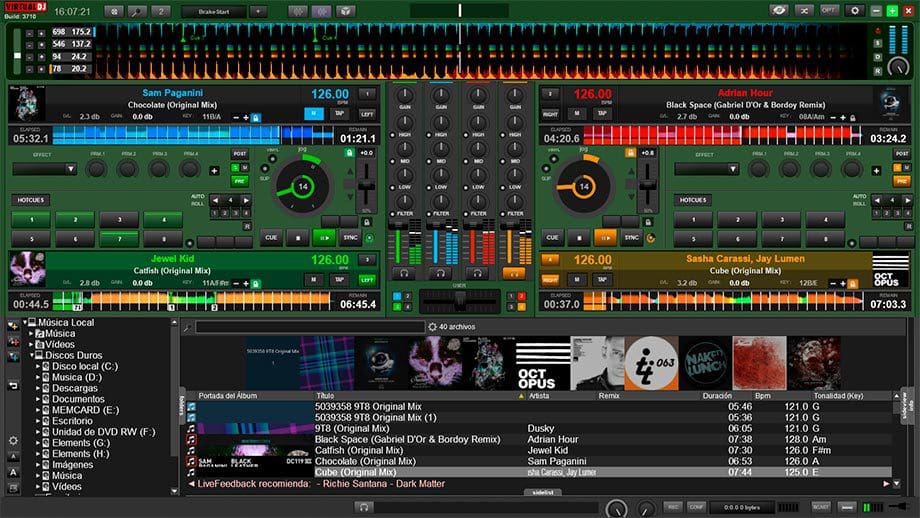The width and height of the screenshot is (920, 518).
Task: Open settings with the gear icon at top right
Action: (x=855, y=11)
